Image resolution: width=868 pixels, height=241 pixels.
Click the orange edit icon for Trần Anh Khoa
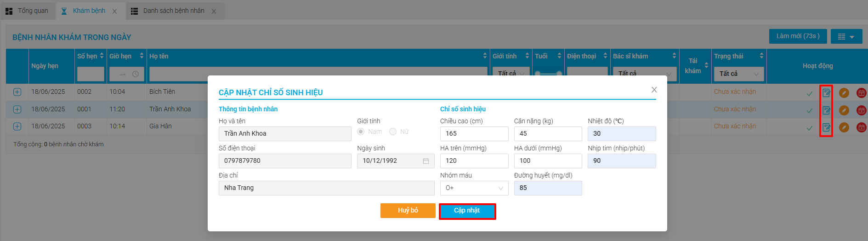pyautogui.click(x=844, y=110)
